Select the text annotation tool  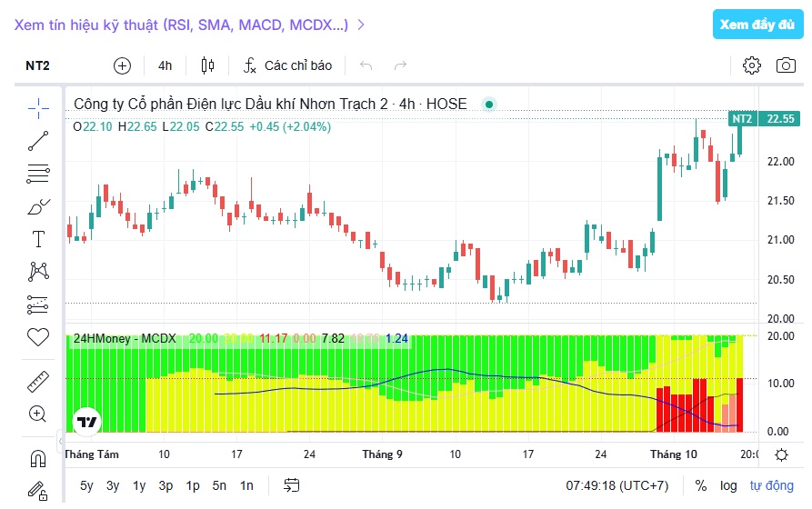pyautogui.click(x=38, y=239)
